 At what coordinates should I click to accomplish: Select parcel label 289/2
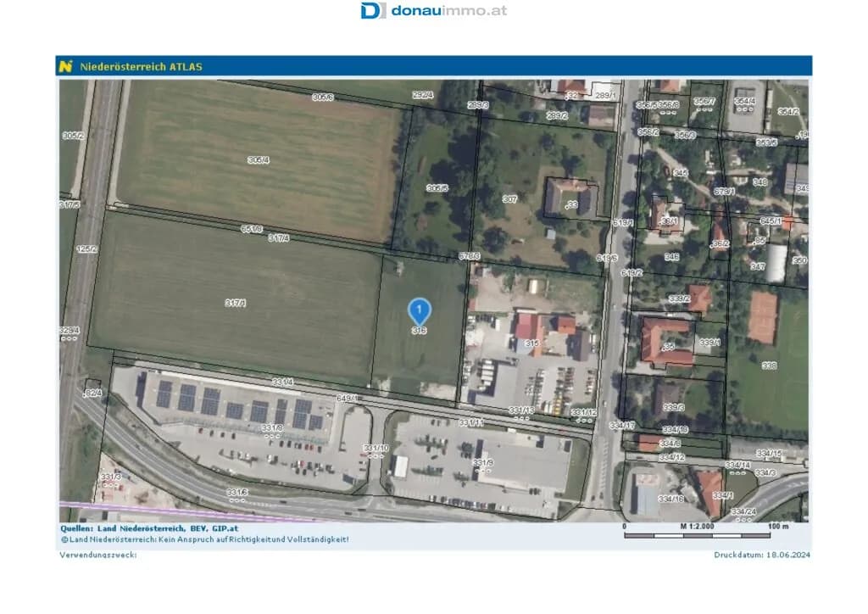coord(557,115)
